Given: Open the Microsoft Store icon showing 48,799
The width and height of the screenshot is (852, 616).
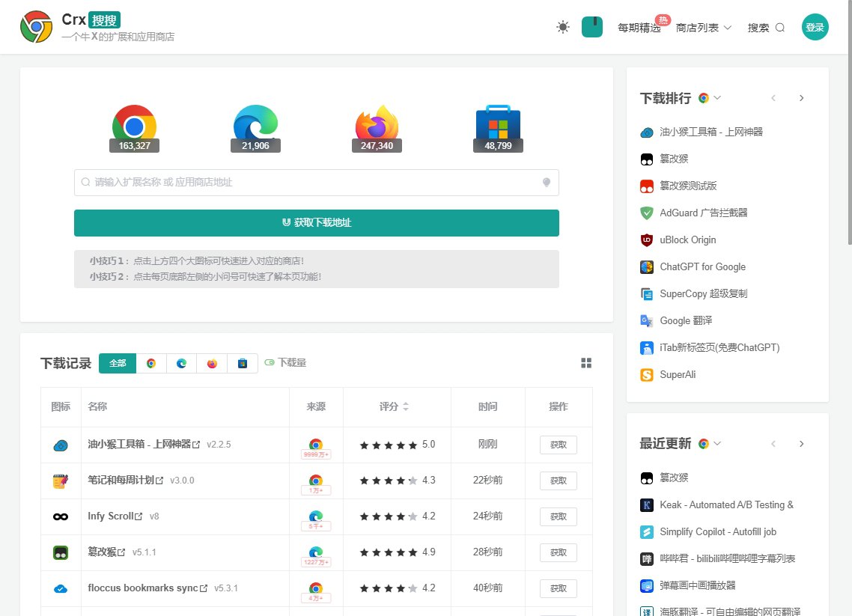Looking at the screenshot, I should click(x=498, y=128).
